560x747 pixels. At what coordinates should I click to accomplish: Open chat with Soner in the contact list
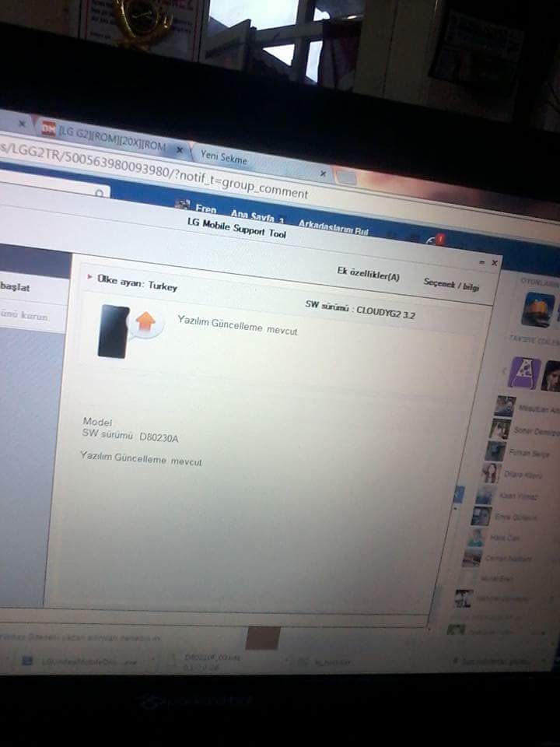click(523, 430)
